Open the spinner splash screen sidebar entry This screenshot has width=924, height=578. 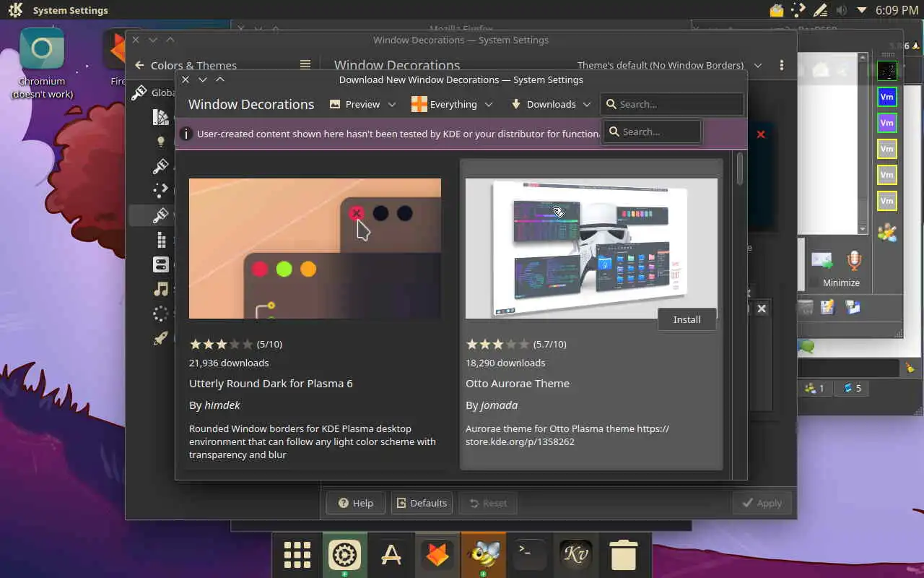pos(160,314)
